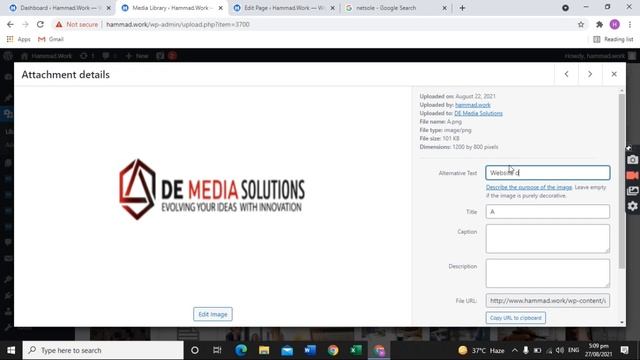Image resolution: width=640 pixels, height=360 pixels.
Task: Click the File URL field
Action: 548,301
